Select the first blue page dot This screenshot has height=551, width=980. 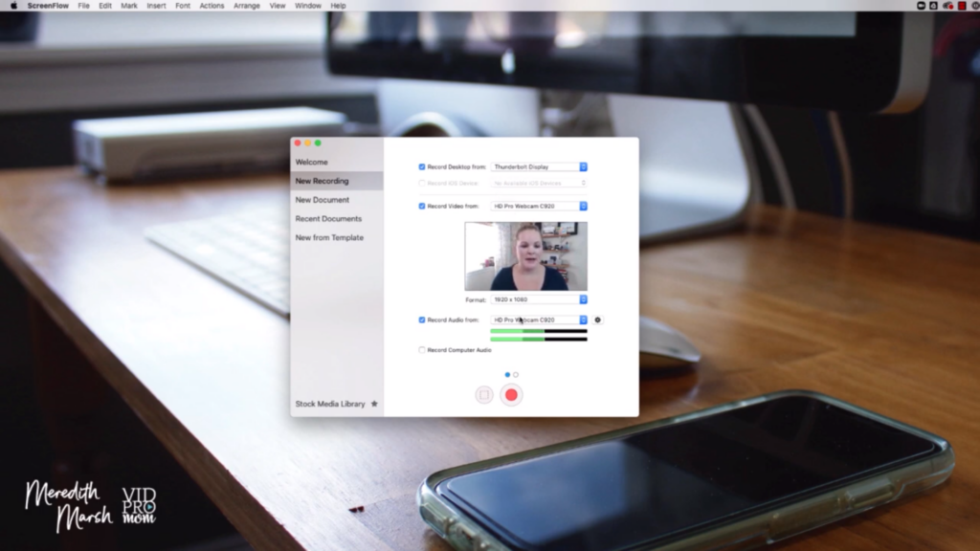pos(507,375)
